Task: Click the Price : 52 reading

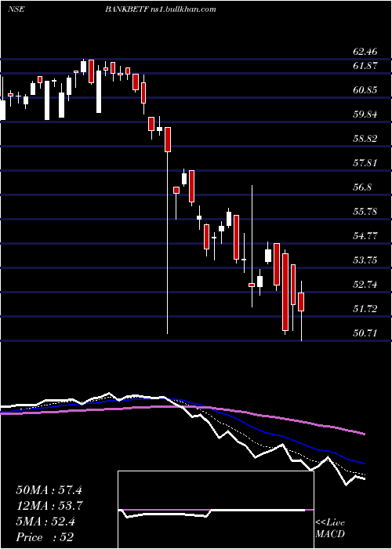Action: click(45, 537)
